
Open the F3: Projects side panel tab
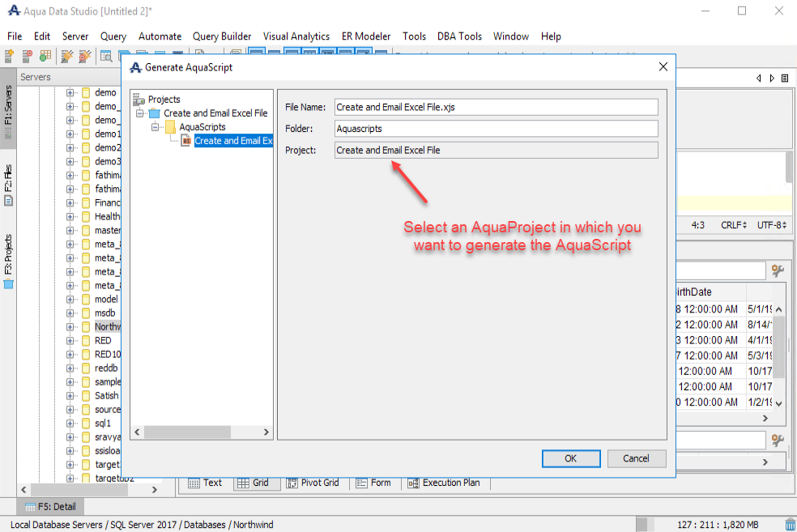(x=8, y=261)
